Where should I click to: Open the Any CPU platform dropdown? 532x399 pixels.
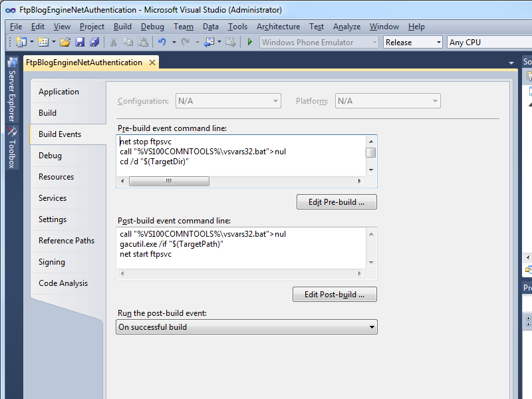point(489,42)
